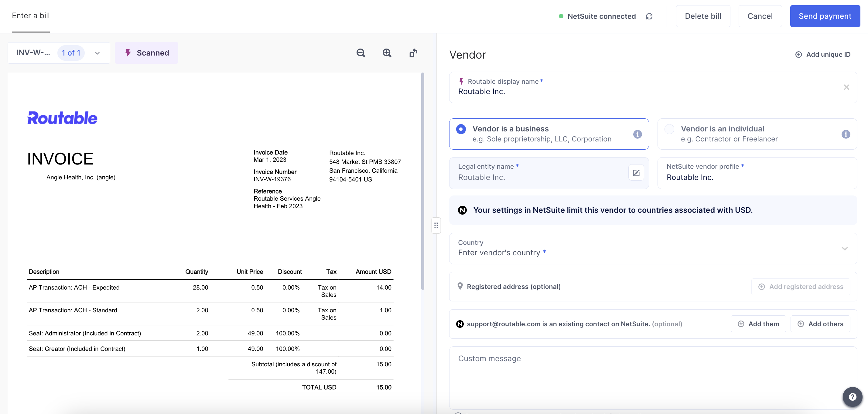The image size is (868, 414).
Task: Click Seat: Creator line item
Action: (x=210, y=349)
